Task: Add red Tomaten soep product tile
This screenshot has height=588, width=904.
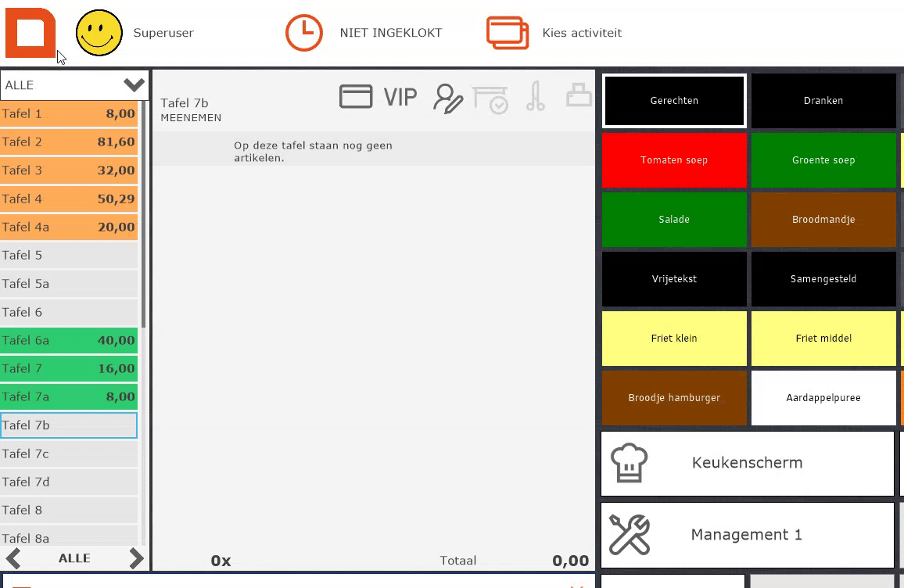Action: (x=673, y=160)
